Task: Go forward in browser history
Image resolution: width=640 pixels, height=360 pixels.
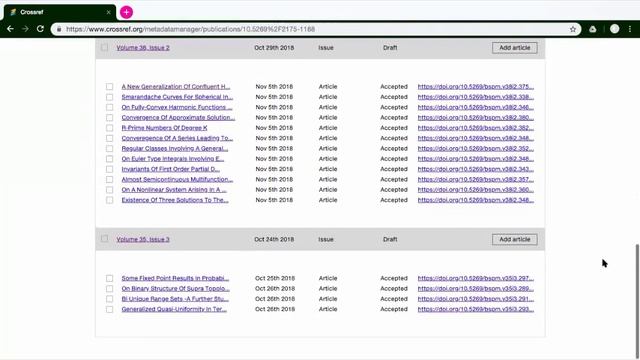Action: [25, 29]
